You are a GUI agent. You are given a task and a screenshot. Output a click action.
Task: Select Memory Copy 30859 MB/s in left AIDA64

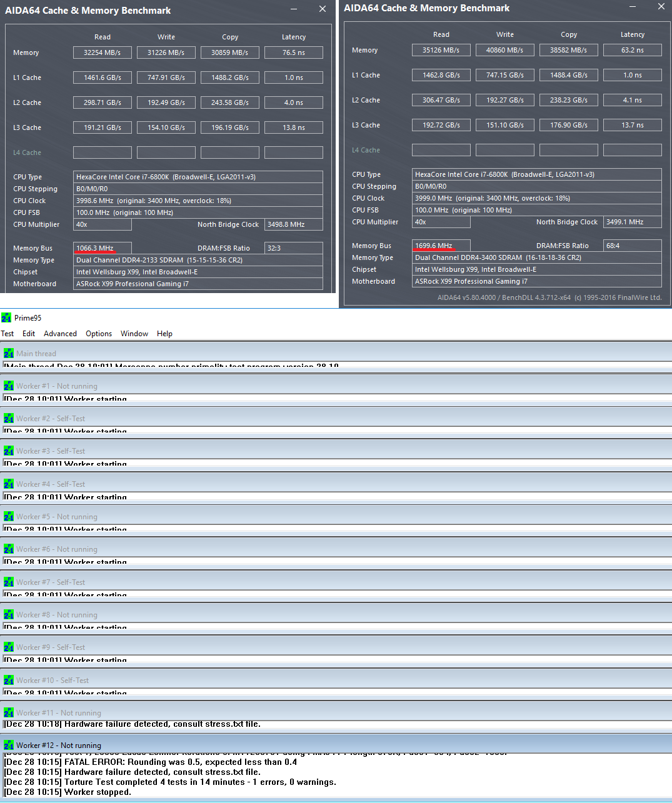230,52
